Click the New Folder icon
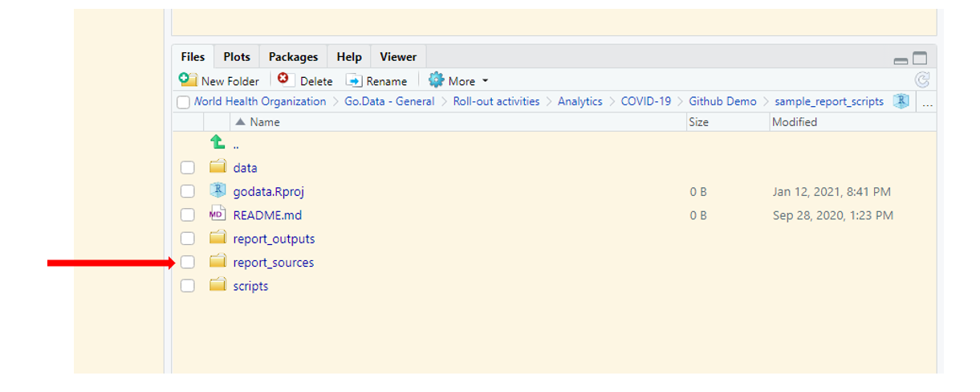Viewport: 980px width, 392px height. [188, 80]
